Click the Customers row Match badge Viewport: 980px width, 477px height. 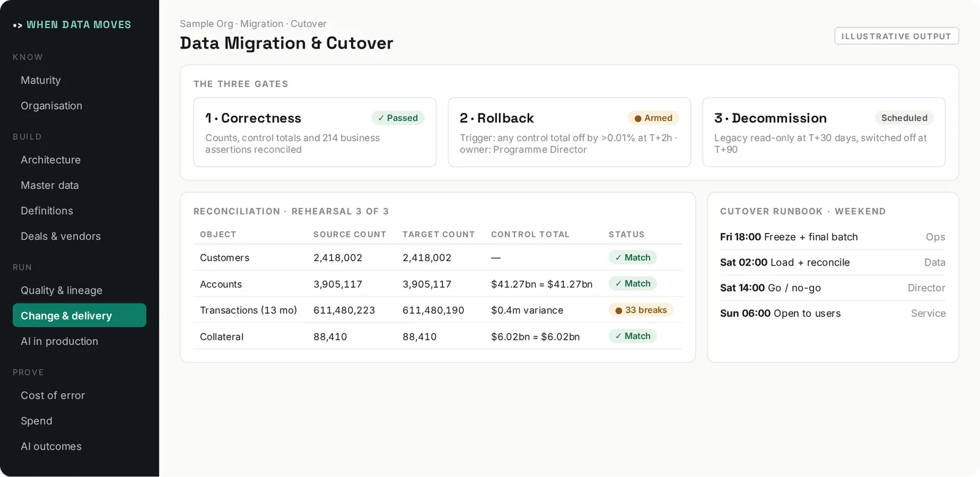(633, 258)
